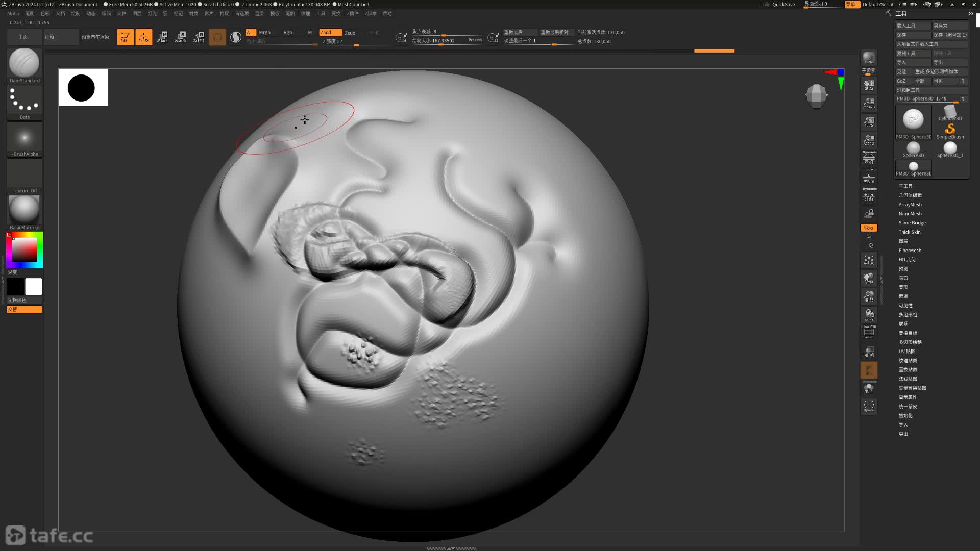
Task: Open the Dots stroke selector
Action: [24, 101]
